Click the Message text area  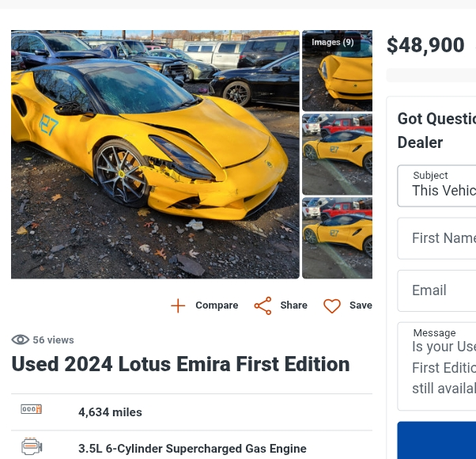(x=436, y=367)
